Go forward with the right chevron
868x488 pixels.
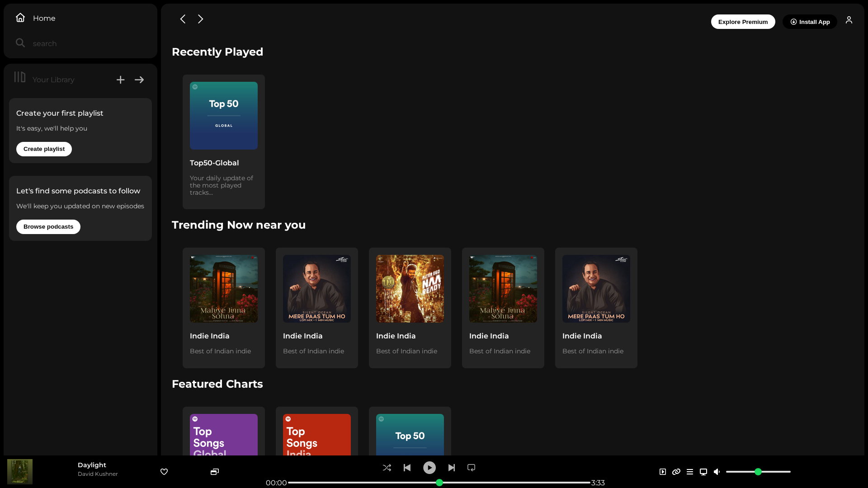point(201,19)
